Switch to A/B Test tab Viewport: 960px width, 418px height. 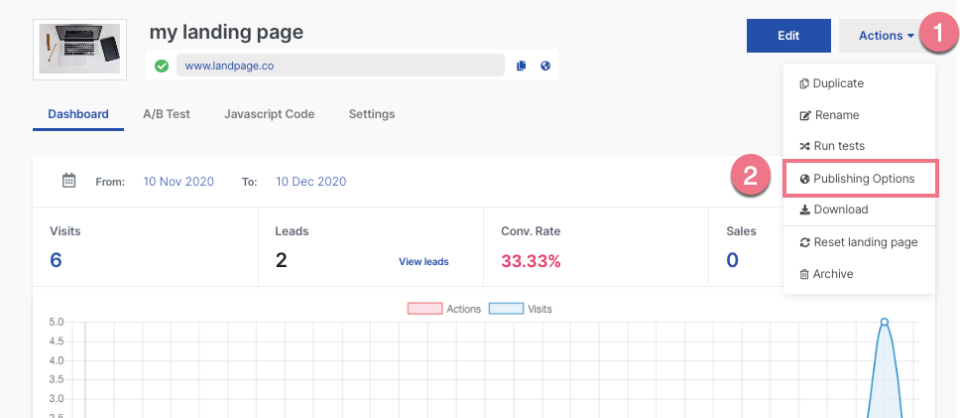point(166,114)
